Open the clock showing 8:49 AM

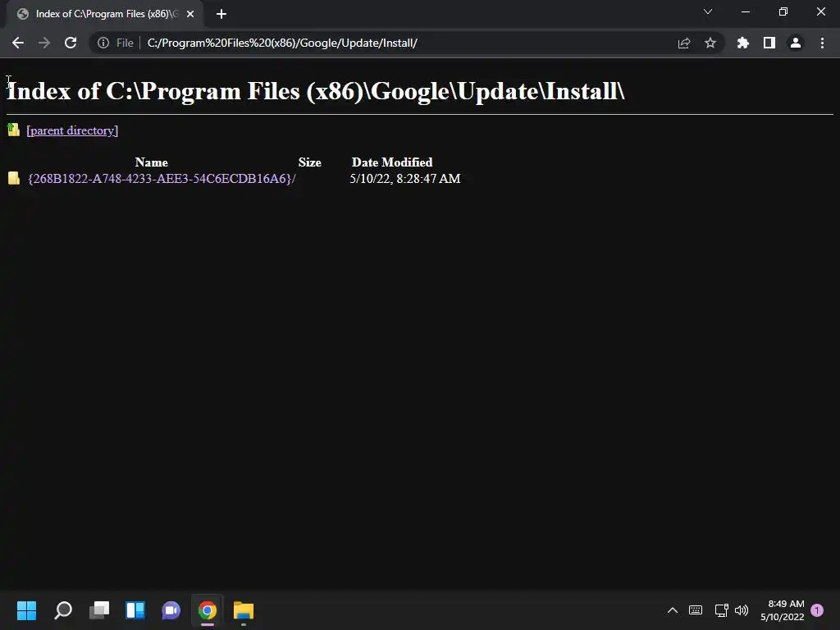783,610
